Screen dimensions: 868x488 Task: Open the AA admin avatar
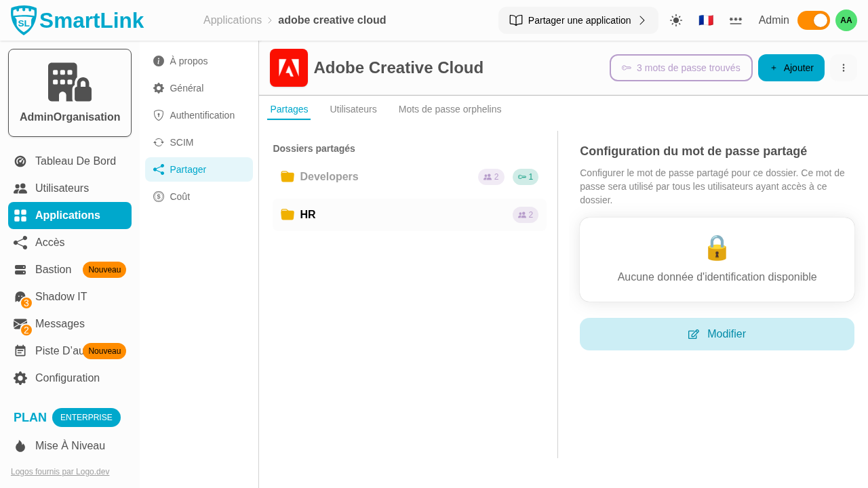(x=846, y=20)
